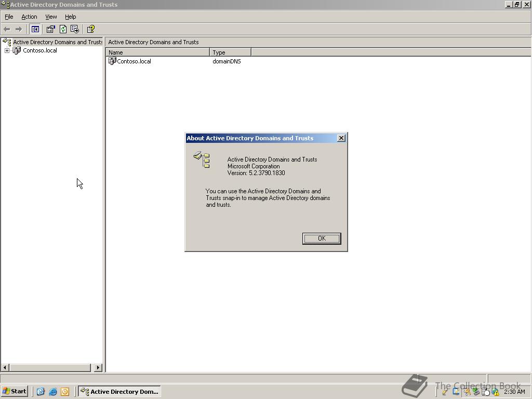Toggle the Show/Hide Console Tree icon

[x=35, y=29]
